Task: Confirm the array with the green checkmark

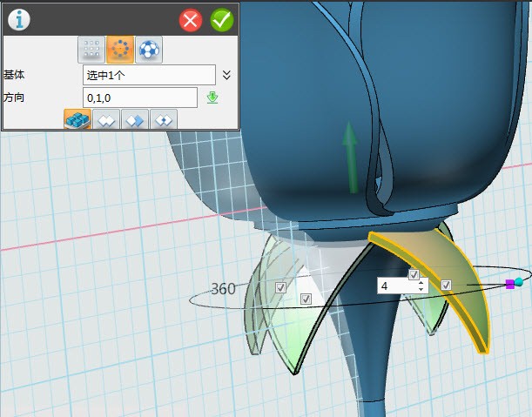Action: [222, 20]
